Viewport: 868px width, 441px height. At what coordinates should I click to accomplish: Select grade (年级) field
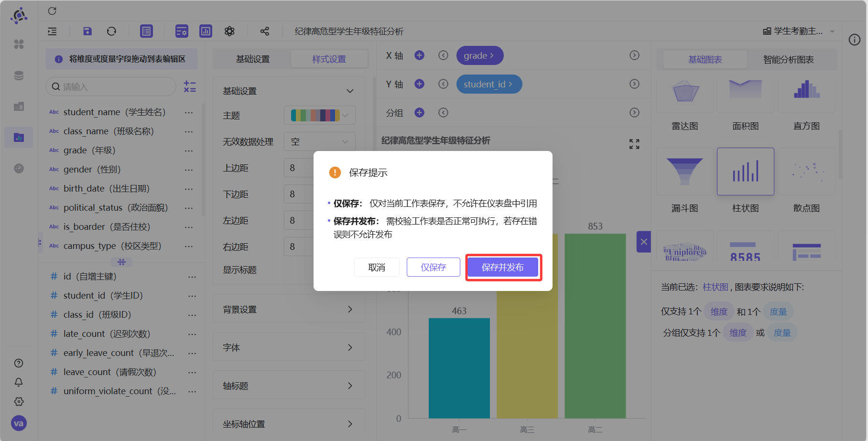(x=89, y=150)
